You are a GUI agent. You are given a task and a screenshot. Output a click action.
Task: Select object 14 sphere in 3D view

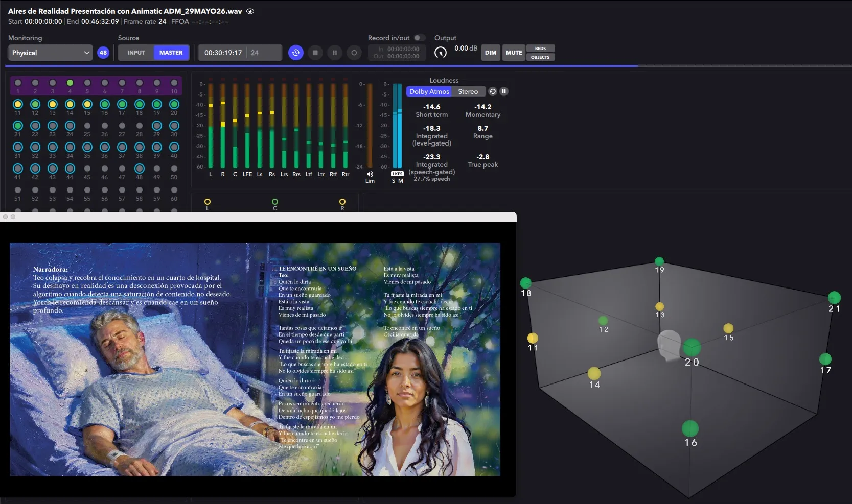594,373
